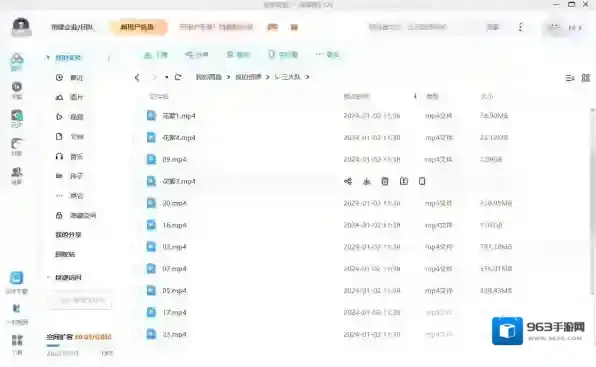Open 我的分享 in the sidebar
596x367 pixels.
[68, 235]
